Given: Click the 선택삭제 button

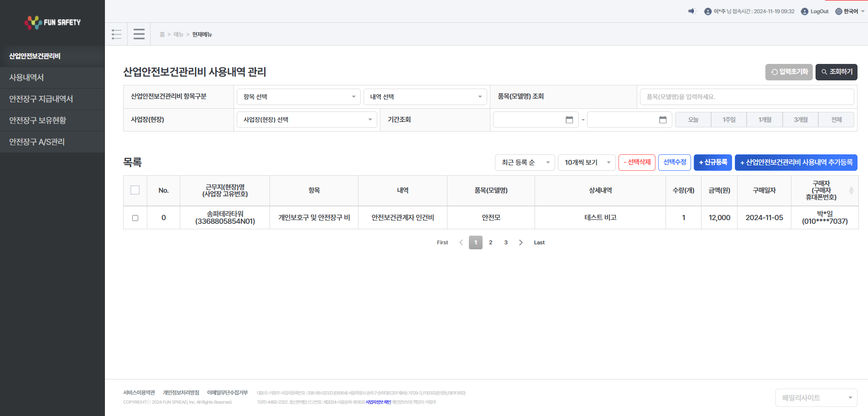Looking at the screenshot, I should tap(637, 163).
